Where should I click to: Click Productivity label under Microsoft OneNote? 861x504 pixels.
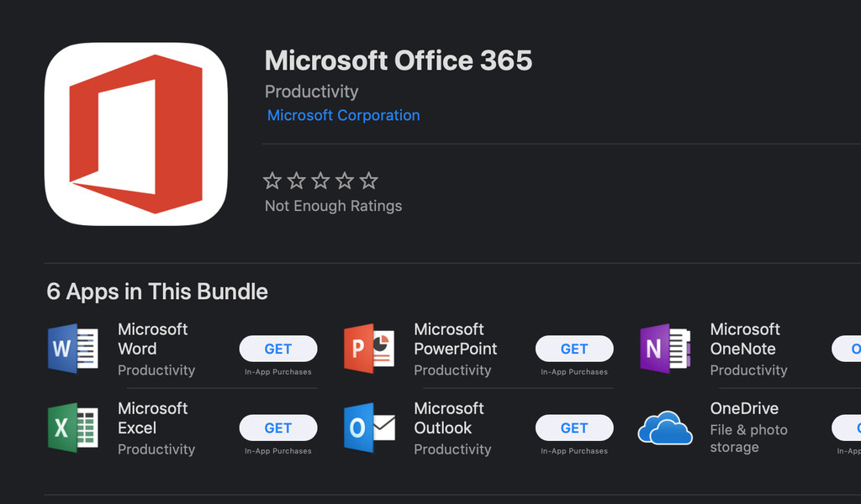pyautogui.click(x=748, y=370)
